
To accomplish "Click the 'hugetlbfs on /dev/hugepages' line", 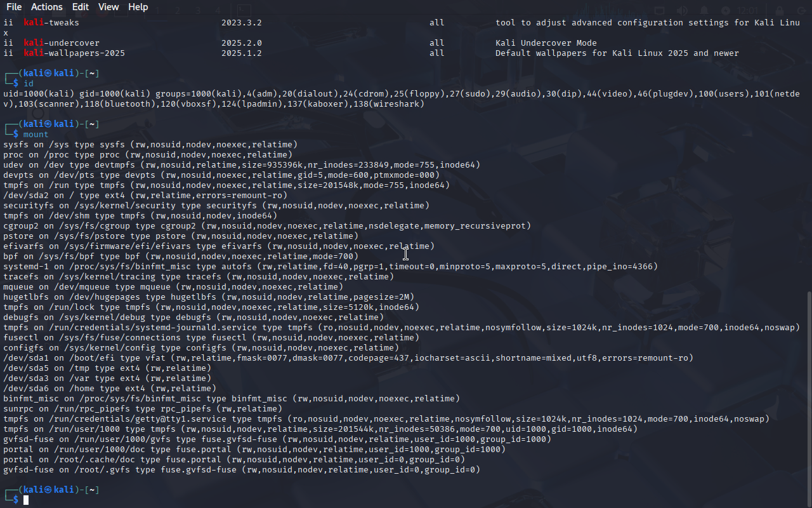I will click(209, 297).
